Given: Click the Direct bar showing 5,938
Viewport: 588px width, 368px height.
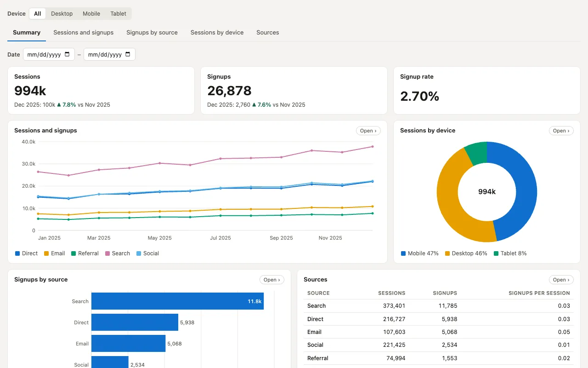Looking at the screenshot, I should [x=135, y=322].
